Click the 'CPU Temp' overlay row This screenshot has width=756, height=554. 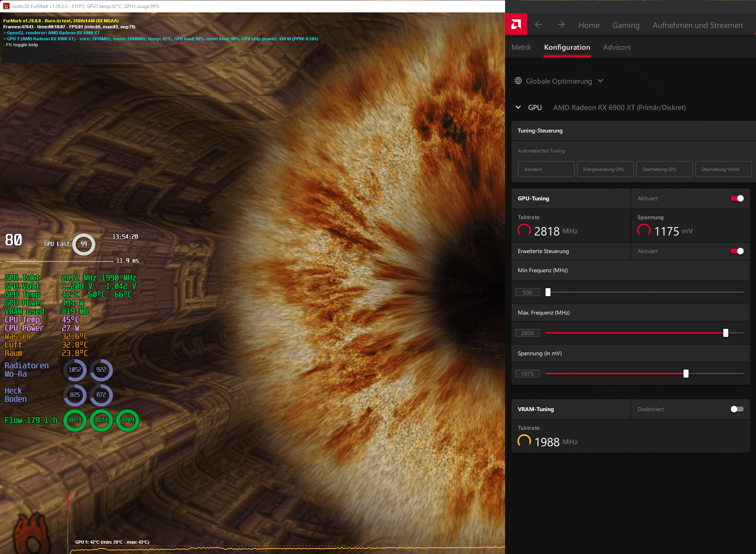42,320
